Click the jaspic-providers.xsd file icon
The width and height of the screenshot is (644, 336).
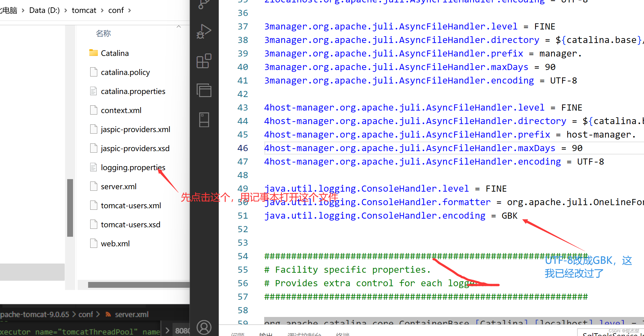pyautogui.click(x=94, y=148)
